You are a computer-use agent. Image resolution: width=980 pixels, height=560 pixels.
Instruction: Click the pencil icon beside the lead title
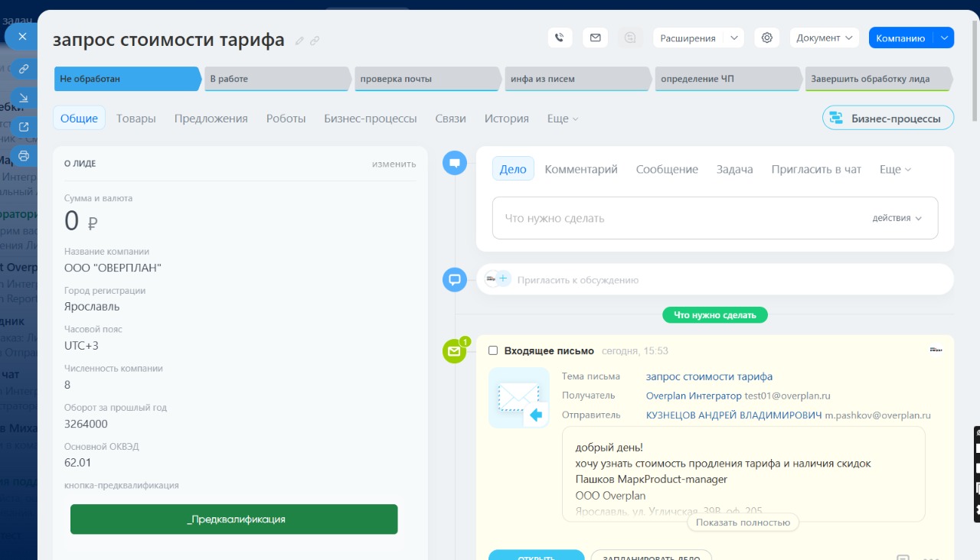pos(300,41)
